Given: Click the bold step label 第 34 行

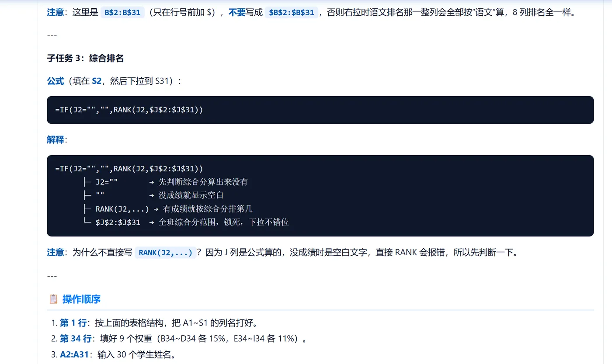Looking at the screenshot, I should point(76,339).
